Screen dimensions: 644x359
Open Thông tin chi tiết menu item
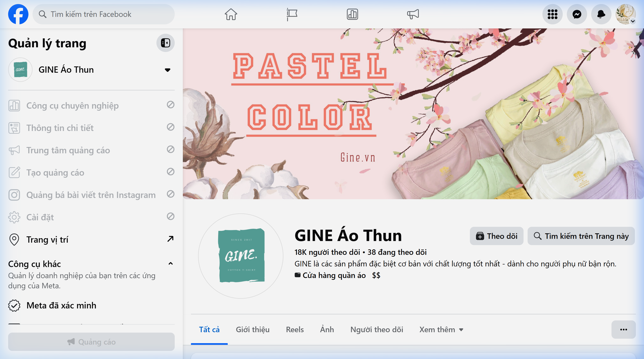click(x=91, y=128)
